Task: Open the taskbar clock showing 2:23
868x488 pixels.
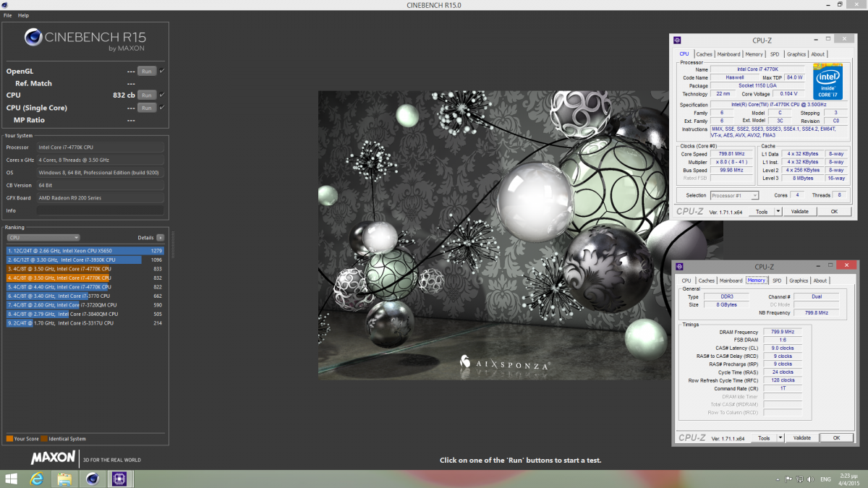Action: coord(848,479)
